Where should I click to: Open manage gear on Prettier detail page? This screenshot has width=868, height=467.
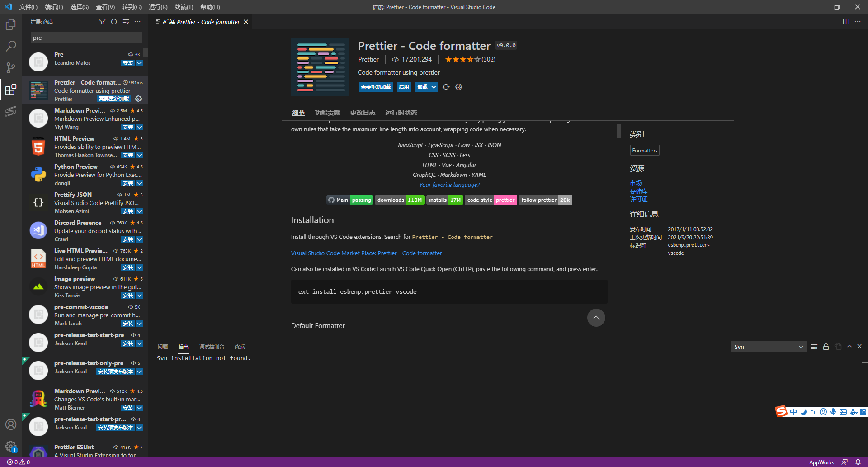click(x=458, y=87)
